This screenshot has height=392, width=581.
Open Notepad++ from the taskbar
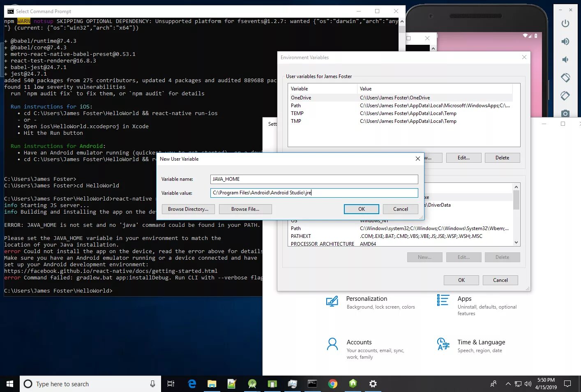[x=232, y=384]
